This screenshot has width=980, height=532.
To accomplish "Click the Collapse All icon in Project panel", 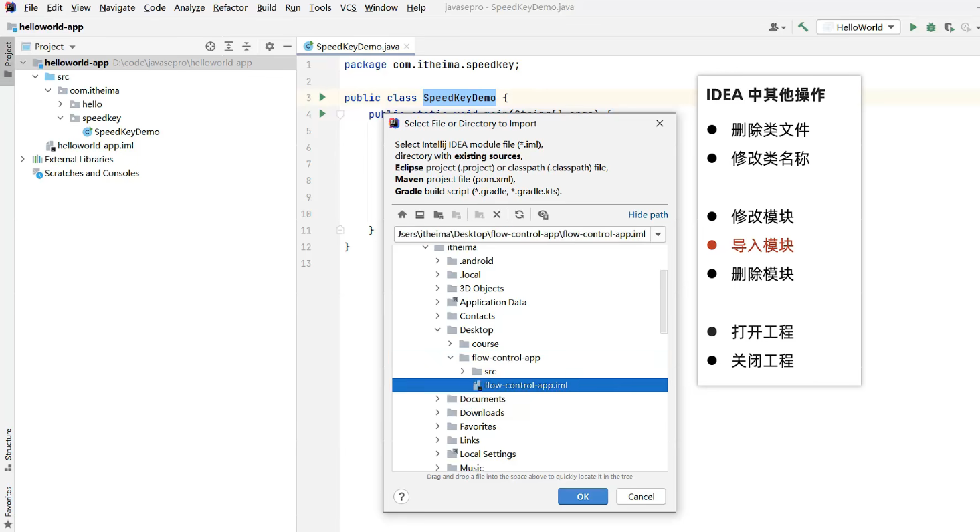I will click(246, 47).
